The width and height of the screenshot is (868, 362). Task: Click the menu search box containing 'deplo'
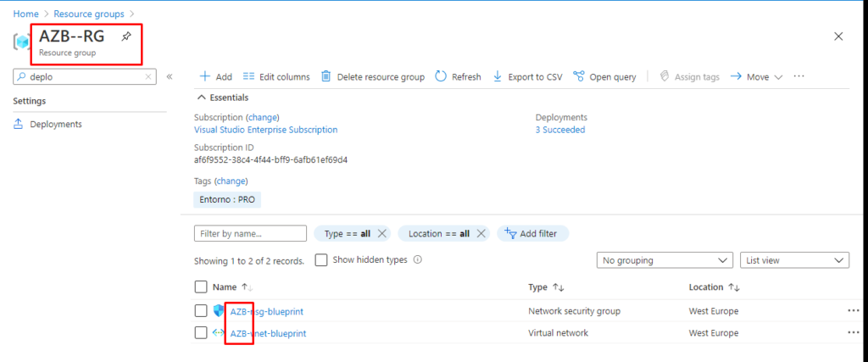coord(85,77)
